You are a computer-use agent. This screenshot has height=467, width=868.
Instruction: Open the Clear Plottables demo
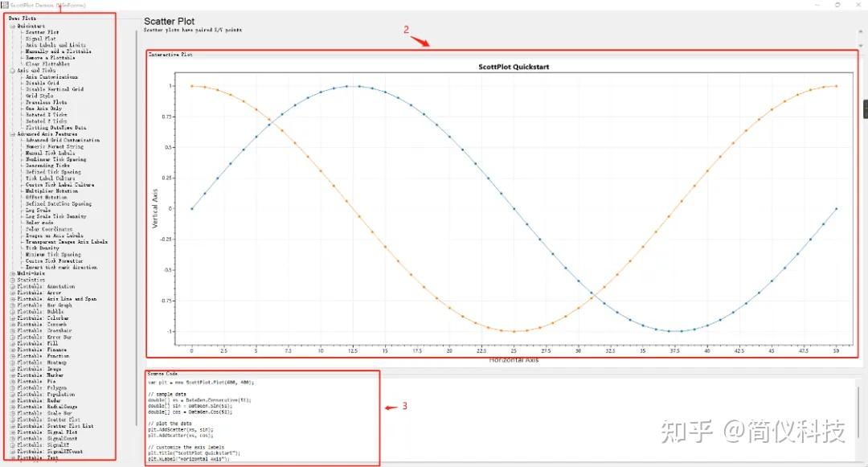point(47,64)
